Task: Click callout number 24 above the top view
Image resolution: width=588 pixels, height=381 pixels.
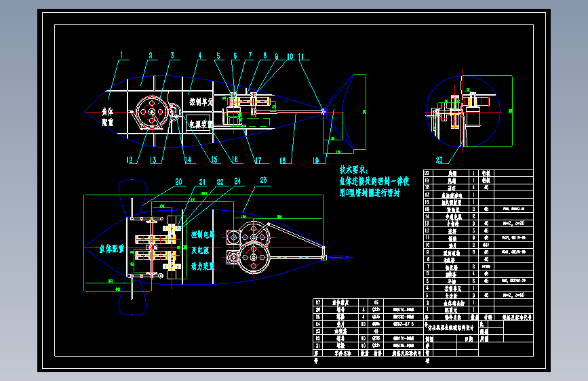Action: pyautogui.click(x=238, y=182)
